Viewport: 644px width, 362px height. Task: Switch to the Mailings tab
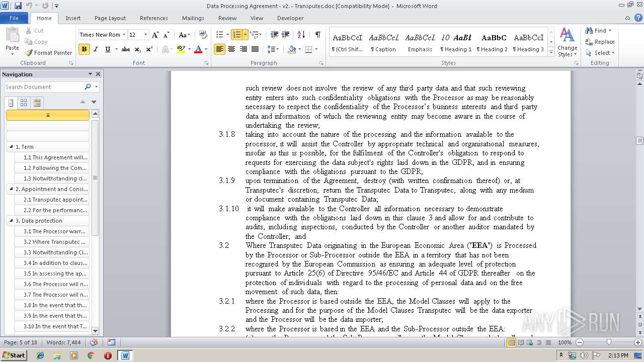click(x=193, y=18)
